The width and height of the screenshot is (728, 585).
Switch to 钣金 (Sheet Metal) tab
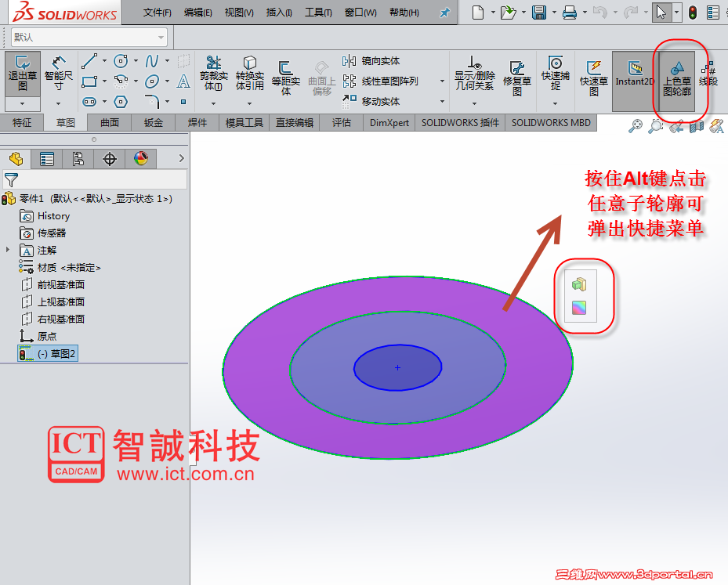point(154,123)
